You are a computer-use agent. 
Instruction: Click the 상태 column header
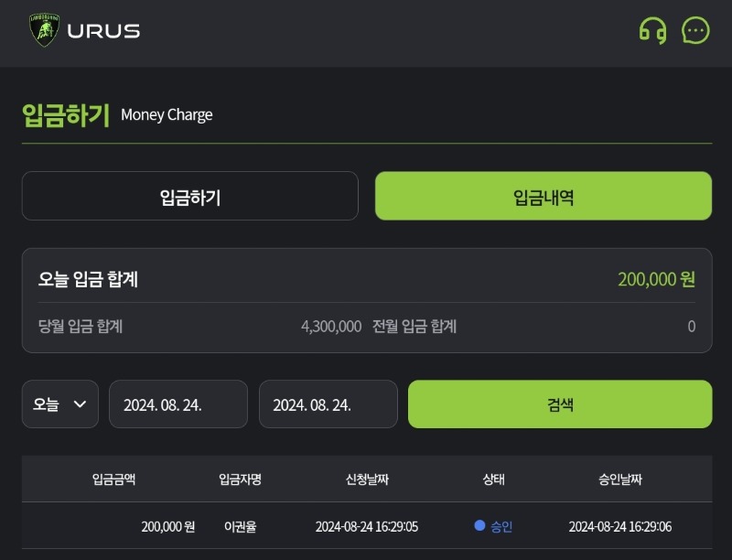click(493, 479)
